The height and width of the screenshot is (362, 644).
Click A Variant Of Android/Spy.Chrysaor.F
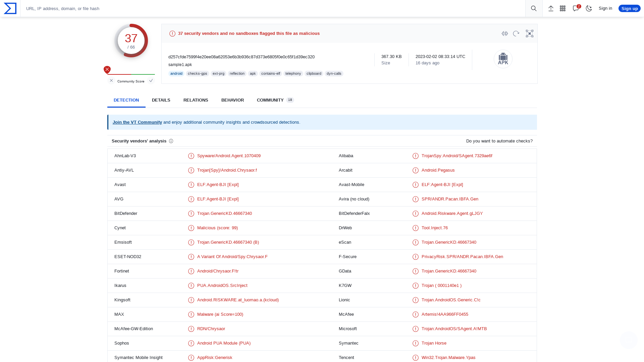232,257
